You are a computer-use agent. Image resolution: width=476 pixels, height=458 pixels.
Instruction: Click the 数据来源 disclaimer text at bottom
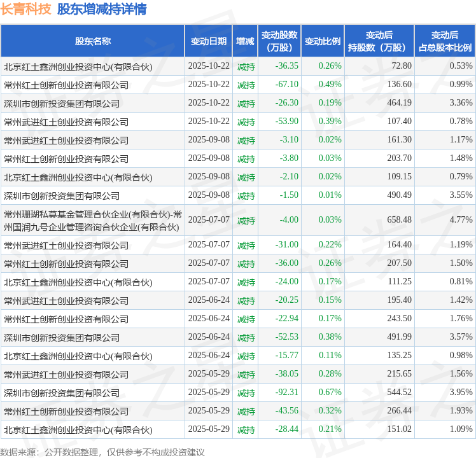pos(102,452)
